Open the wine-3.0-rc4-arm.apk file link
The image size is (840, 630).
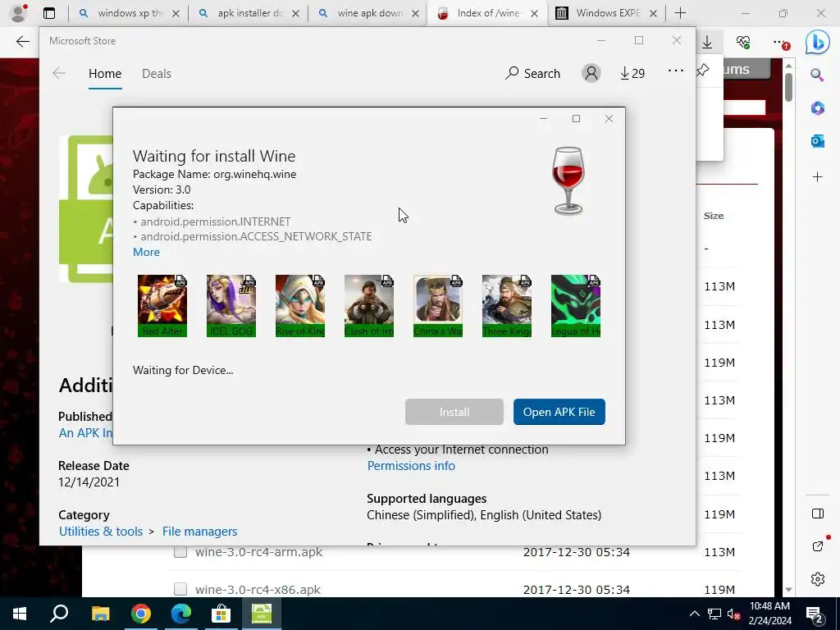[258, 552]
